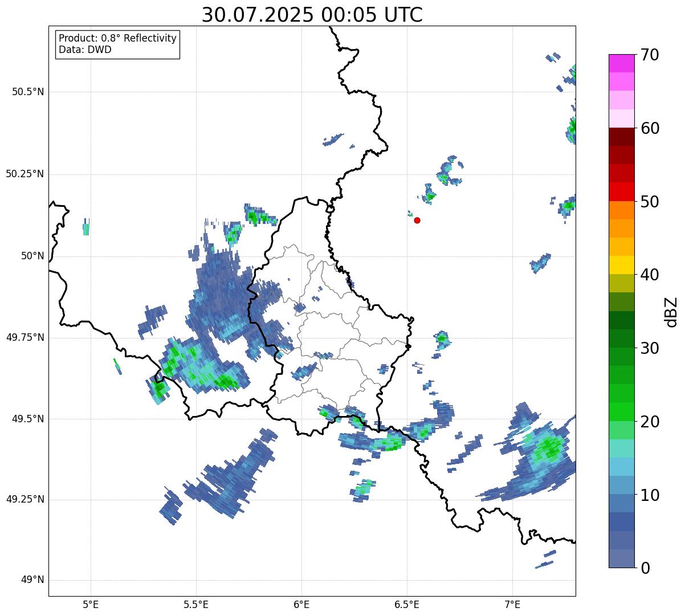Viewport: 685px width, 616px height.
Task: Select the "5.5°E" longitude label
Action: (x=196, y=604)
